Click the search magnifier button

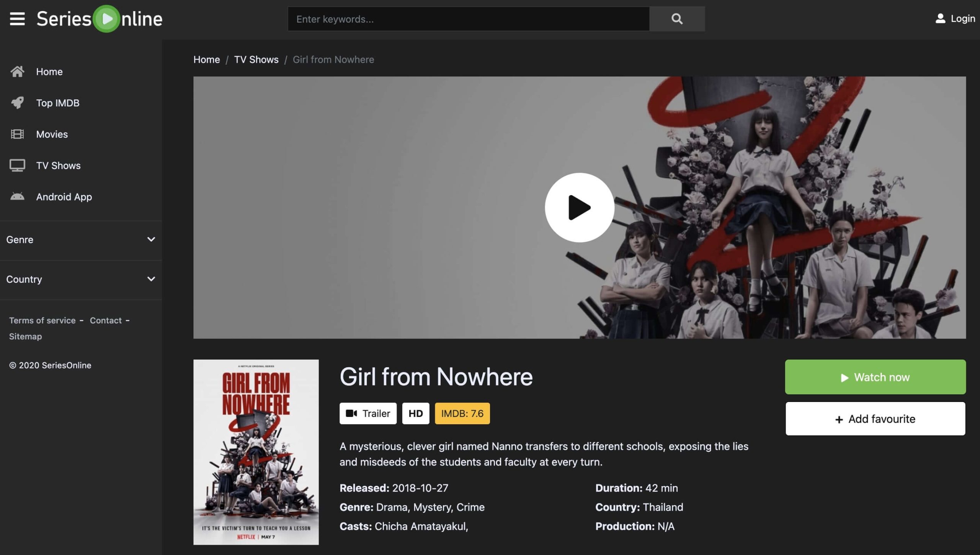point(677,19)
